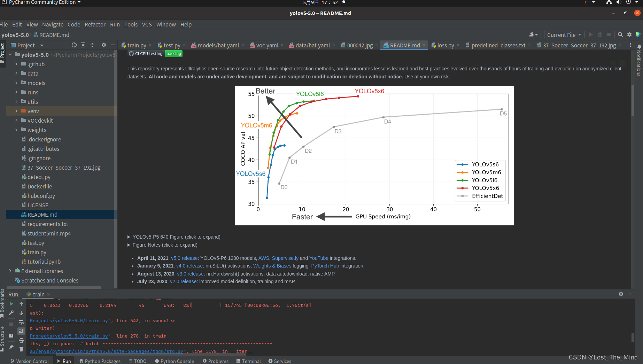Image resolution: width=643 pixels, height=364 pixels.
Task: Expand the weights folder
Action: 16,130
